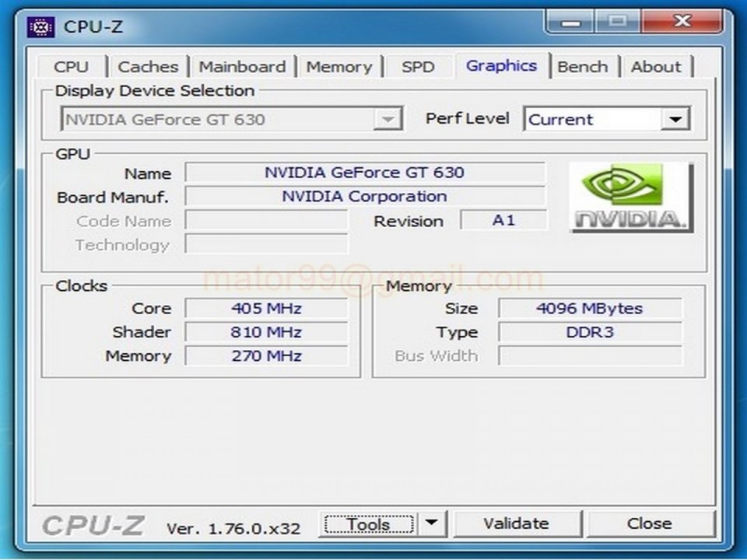This screenshot has width=747, height=560.
Task: Click the empty Bus Width field
Action: tap(591, 356)
